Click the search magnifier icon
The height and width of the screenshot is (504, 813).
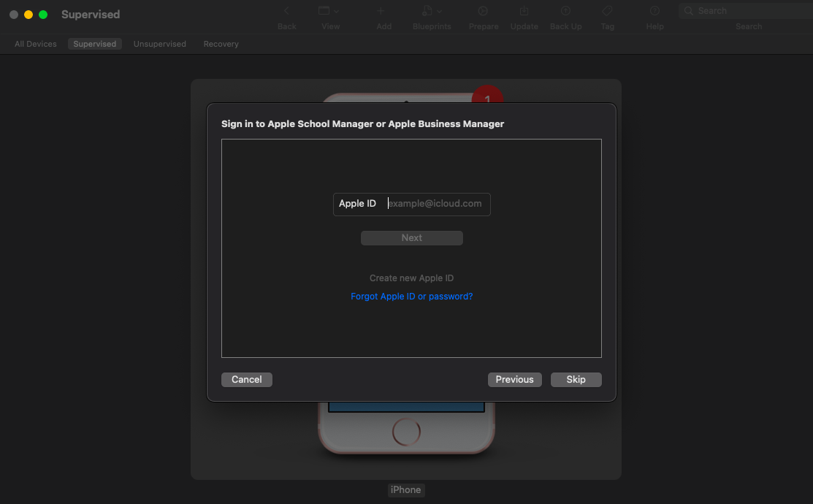(x=689, y=11)
